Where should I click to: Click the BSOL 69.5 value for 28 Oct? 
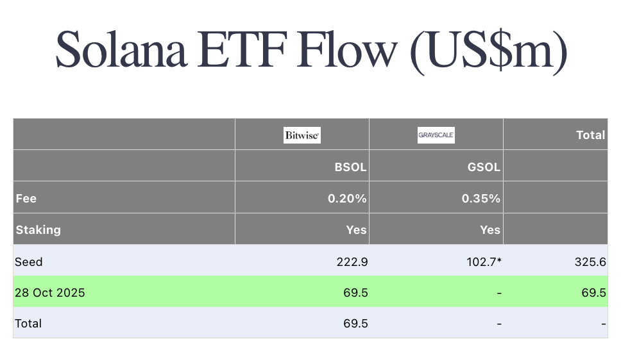(x=355, y=293)
